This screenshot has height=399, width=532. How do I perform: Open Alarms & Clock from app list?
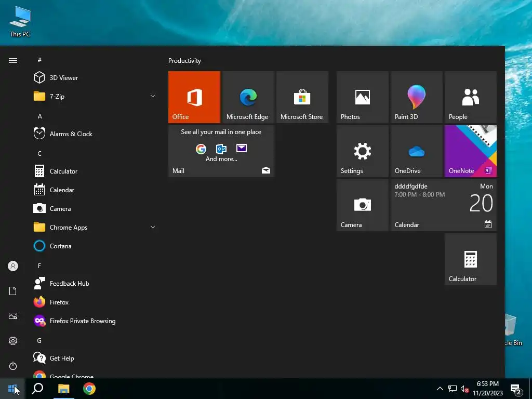click(95, 134)
